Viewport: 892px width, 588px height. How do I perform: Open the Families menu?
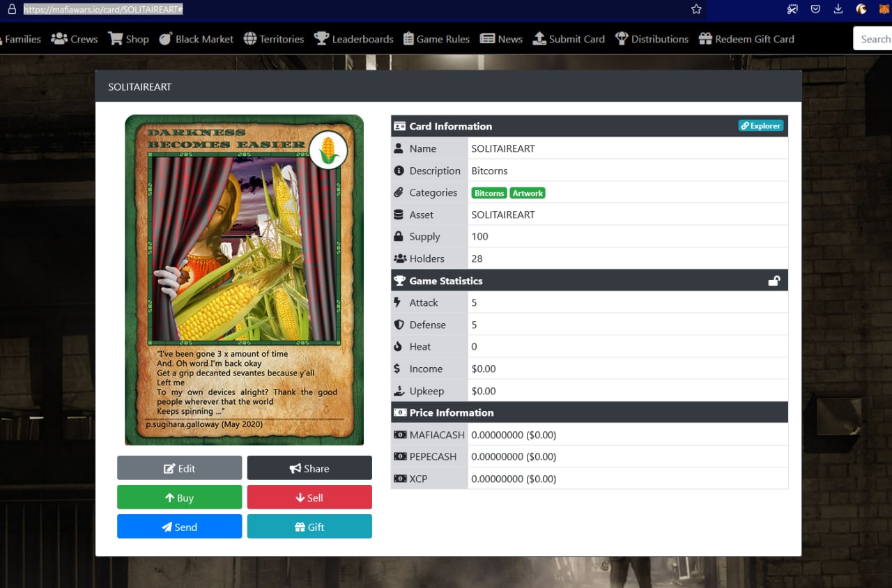coord(21,39)
